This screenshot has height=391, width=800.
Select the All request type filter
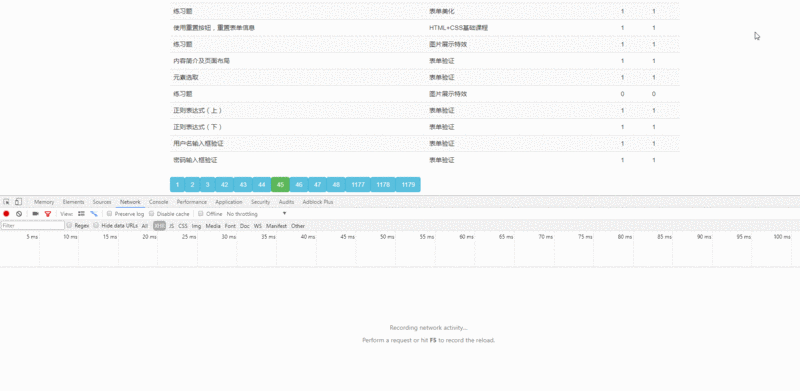145,226
